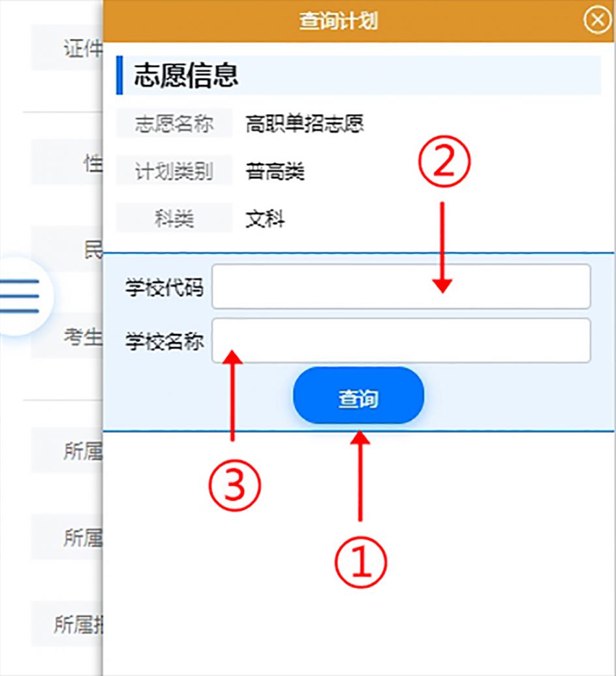616x676 pixels.
Task: Click the circled number 2 annotation
Action: click(444, 162)
